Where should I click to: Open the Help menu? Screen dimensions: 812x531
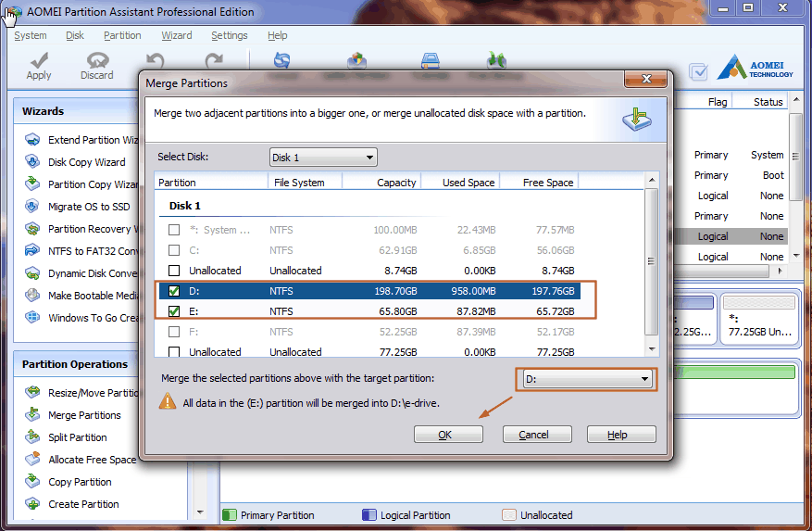pos(278,35)
